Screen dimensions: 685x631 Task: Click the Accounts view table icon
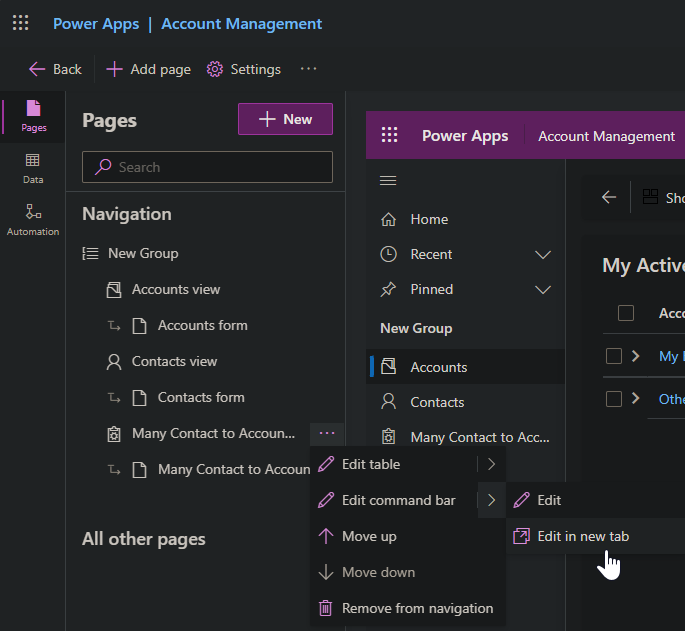click(114, 290)
